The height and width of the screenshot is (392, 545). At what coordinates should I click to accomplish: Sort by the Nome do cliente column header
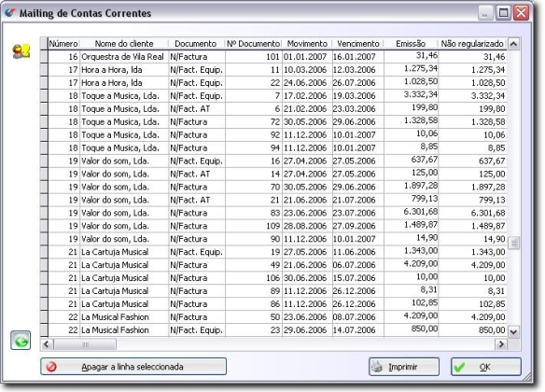pos(124,44)
